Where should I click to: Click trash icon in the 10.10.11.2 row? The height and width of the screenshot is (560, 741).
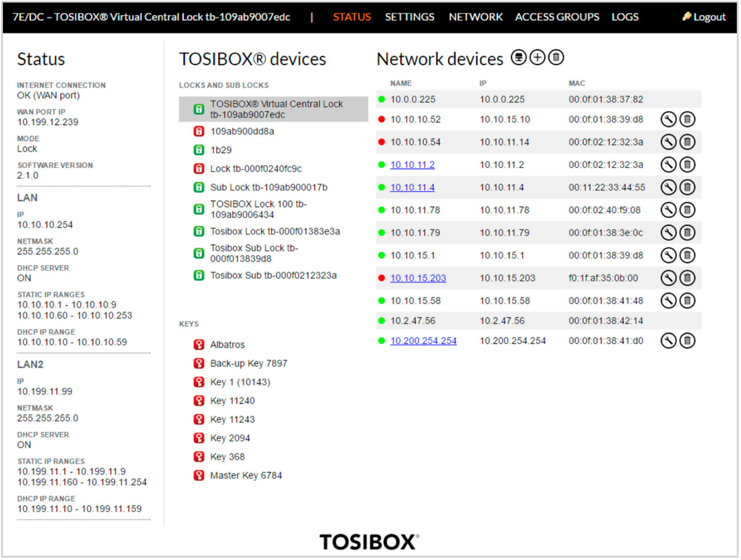click(688, 165)
